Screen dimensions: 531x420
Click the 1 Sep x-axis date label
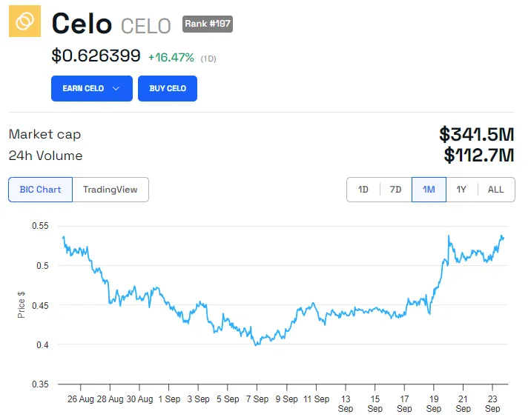click(168, 399)
